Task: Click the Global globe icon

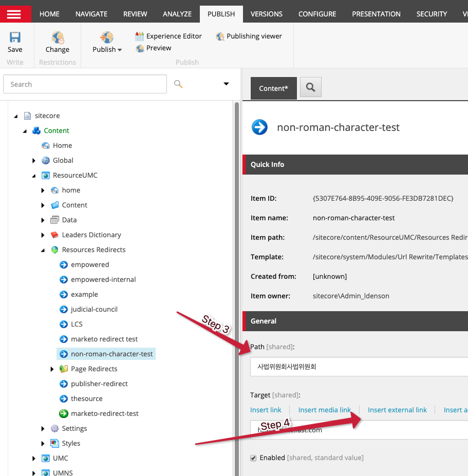Action: [x=46, y=160]
